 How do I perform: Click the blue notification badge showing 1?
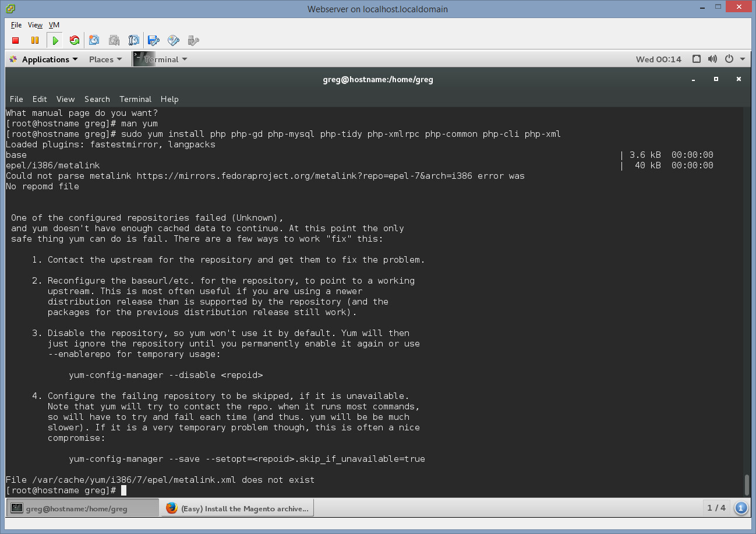tap(741, 508)
